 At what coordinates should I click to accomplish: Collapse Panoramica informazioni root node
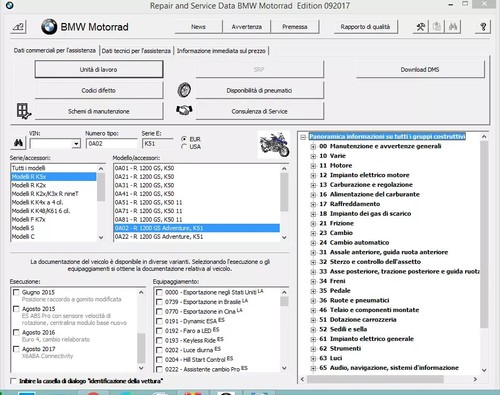click(303, 137)
